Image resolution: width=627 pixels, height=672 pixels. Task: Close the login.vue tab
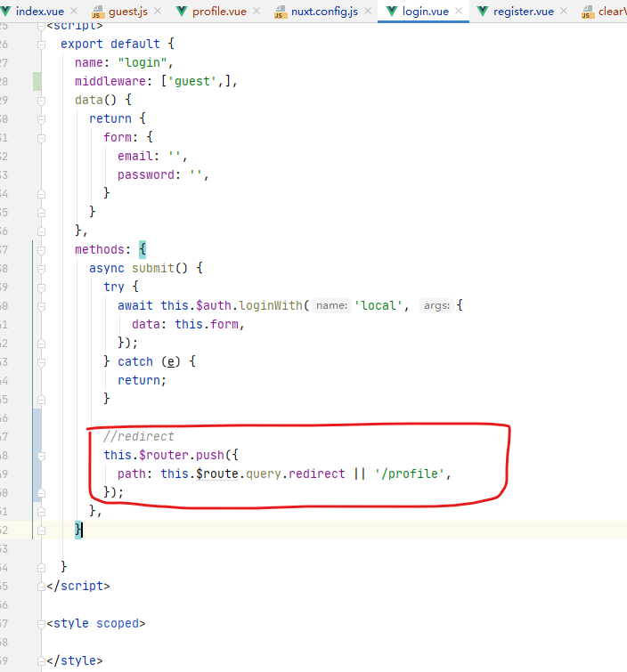459,12
